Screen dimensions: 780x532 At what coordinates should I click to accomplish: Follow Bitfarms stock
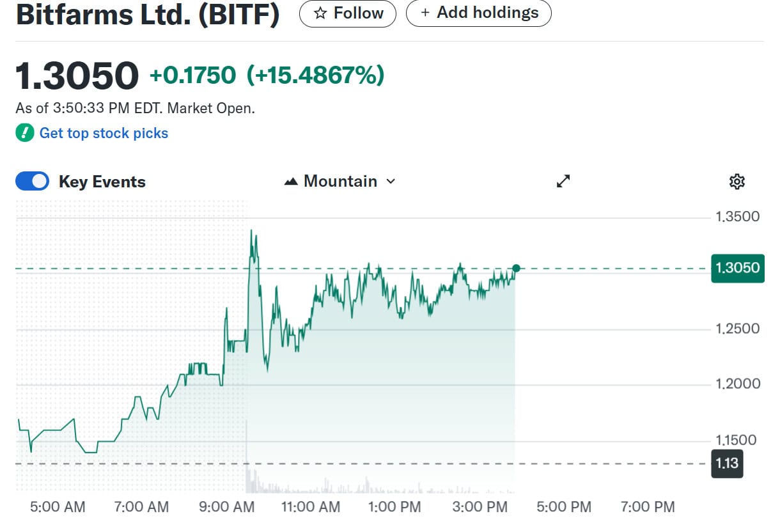pyautogui.click(x=347, y=13)
